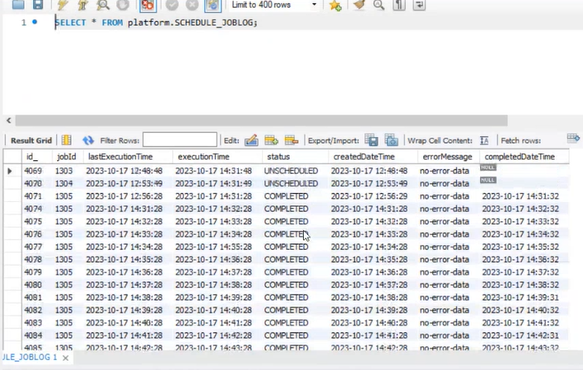
Task: Execute the query with the lightning bolt
Action: [x=62, y=4]
